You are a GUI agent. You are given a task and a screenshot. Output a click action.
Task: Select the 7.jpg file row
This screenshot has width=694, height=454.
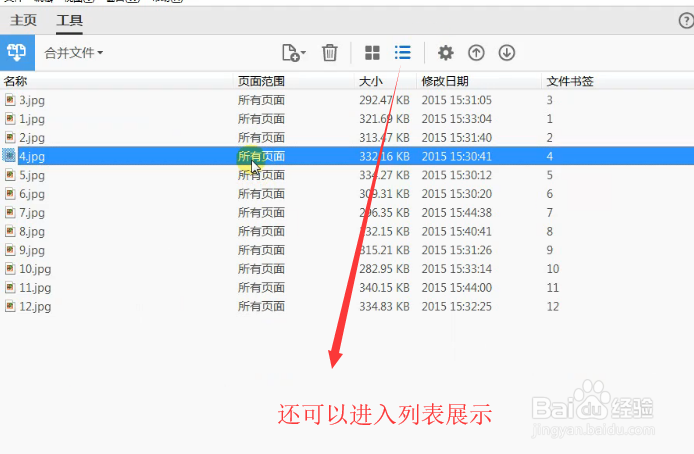(x=347, y=212)
